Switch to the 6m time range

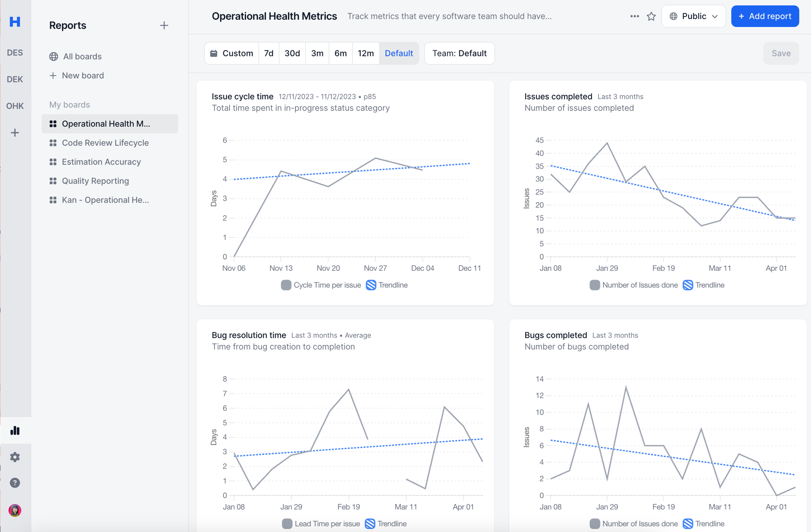pos(340,53)
